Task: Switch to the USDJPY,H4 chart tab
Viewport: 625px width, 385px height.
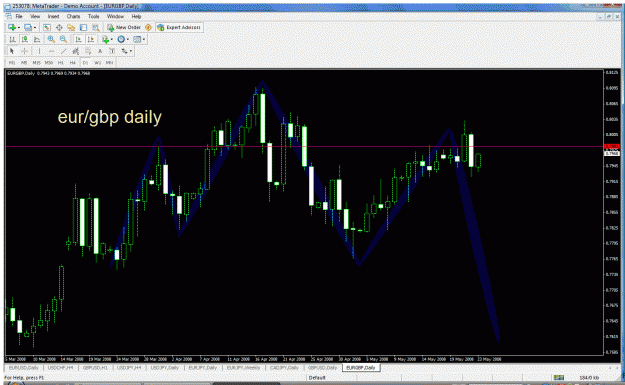Action: (129, 367)
